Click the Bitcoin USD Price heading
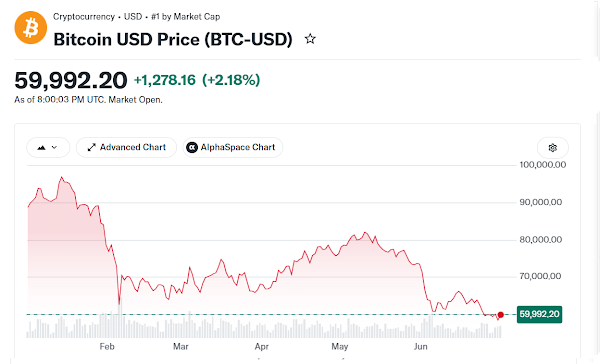The width and height of the screenshot is (600, 364). 173,39
